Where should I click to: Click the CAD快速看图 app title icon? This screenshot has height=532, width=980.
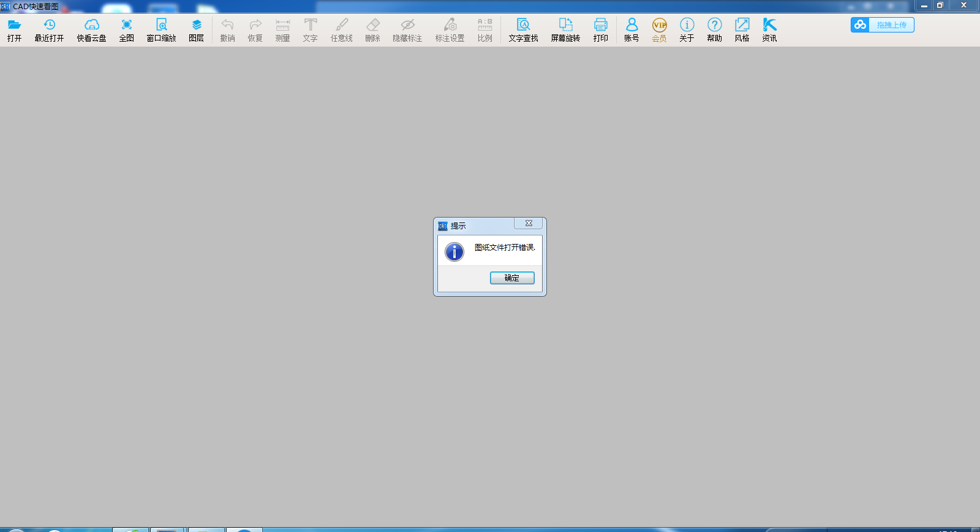point(6,6)
